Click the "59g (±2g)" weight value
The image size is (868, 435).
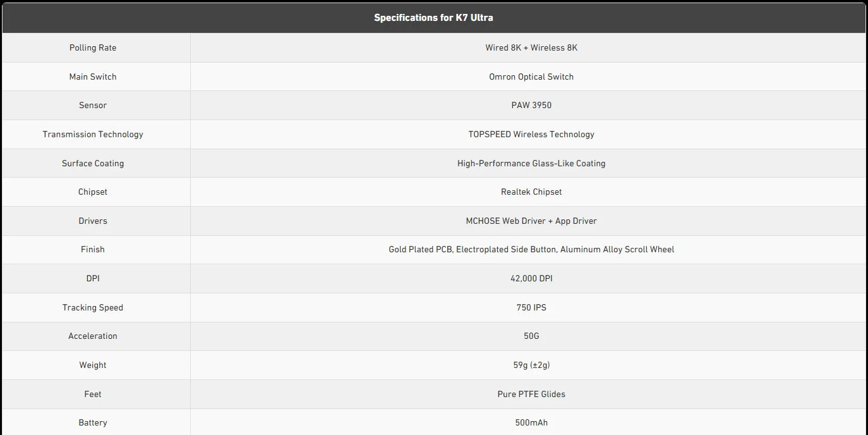point(531,365)
